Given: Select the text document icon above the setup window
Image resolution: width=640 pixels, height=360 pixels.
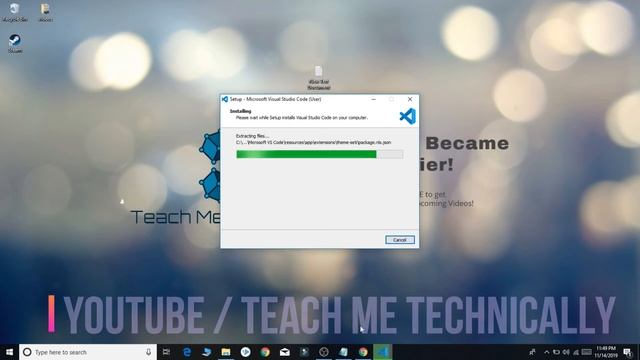Looking at the screenshot, I should click(x=319, y=78).
